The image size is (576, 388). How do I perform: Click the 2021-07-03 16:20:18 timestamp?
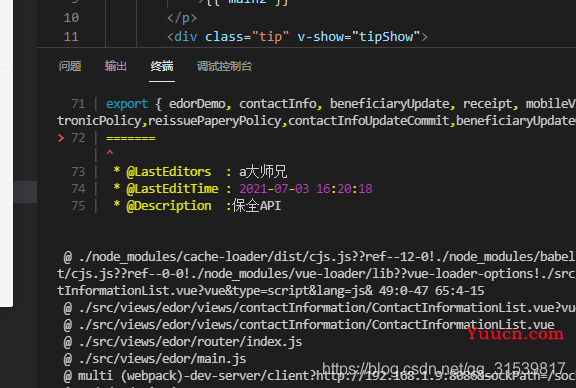tap(306, 189)
